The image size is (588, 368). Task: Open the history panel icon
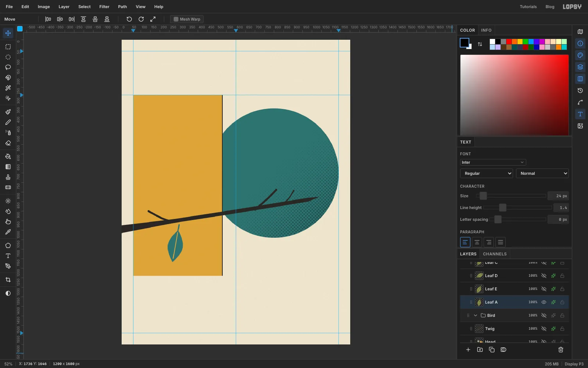pyautogui.click(x=580, y=91)
